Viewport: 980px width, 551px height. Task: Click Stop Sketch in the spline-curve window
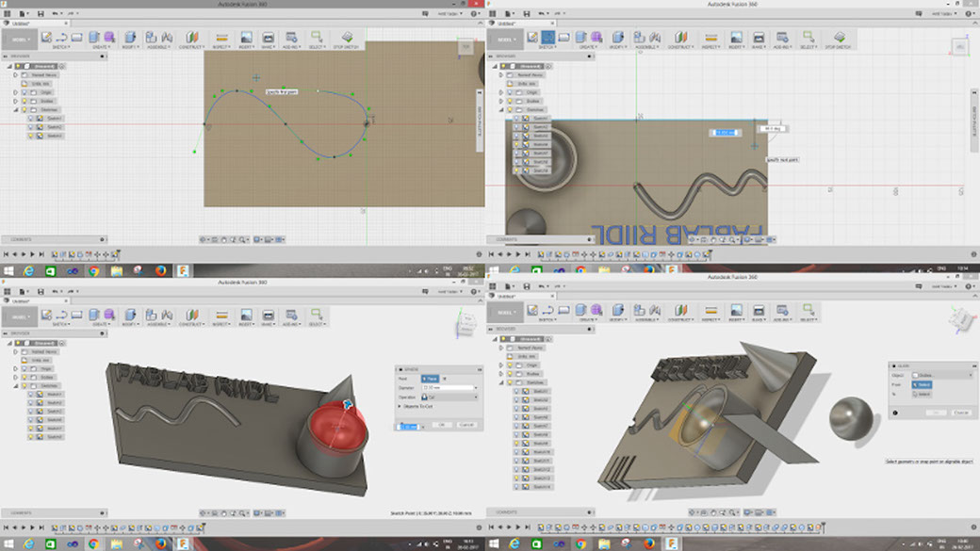pyautogui.click(x=346, y=40)
